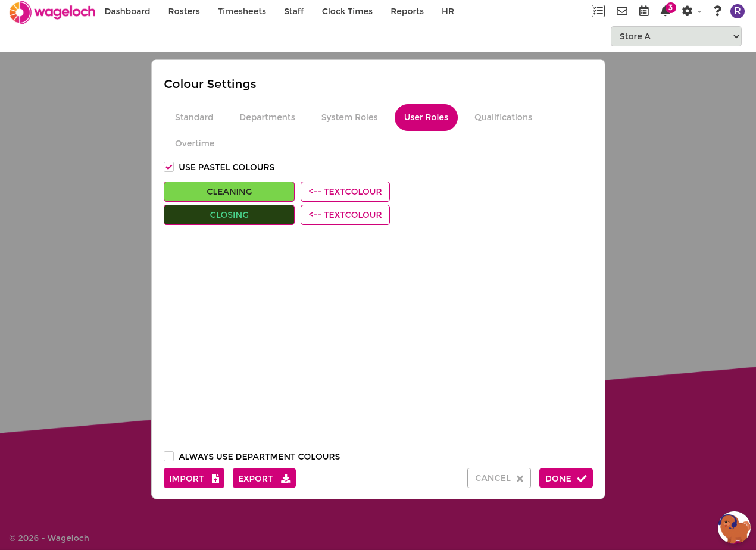Open the messages envelope icon
756x550 pixels.
pos(622,11)
